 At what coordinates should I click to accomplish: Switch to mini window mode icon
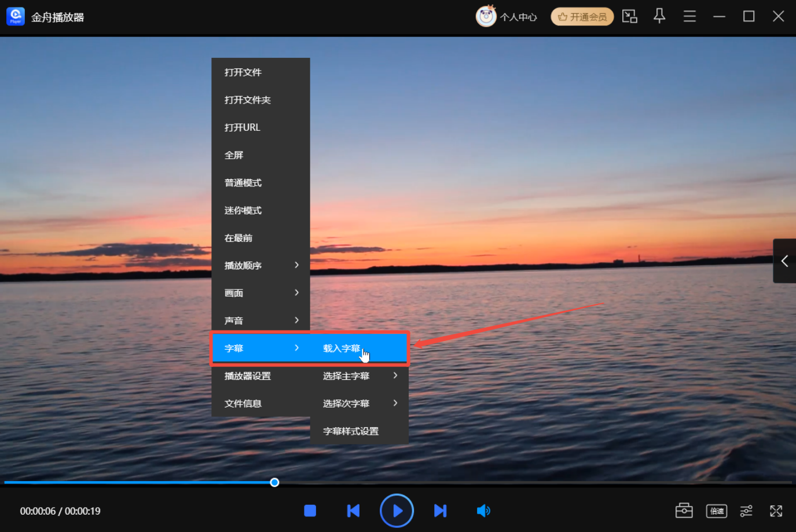click(x=630, y=16)
